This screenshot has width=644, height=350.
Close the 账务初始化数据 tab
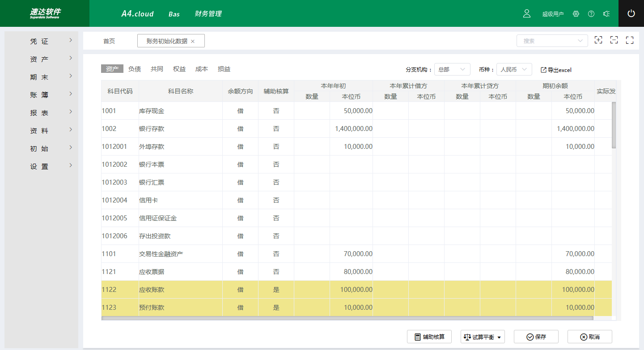click(193, 41)
